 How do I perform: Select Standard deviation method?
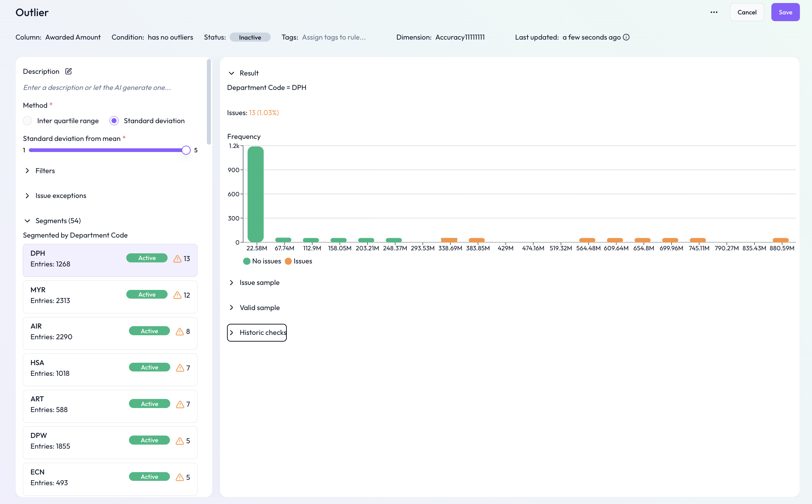114,121
